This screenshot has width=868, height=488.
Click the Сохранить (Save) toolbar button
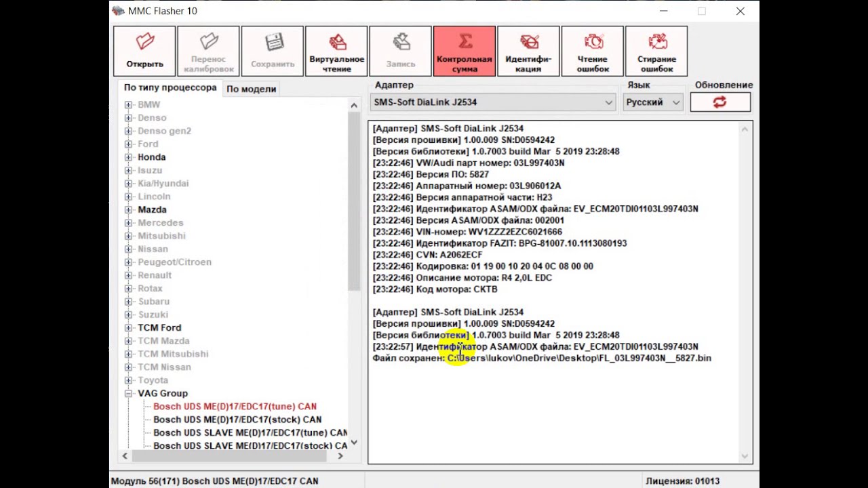click(273, 52)
